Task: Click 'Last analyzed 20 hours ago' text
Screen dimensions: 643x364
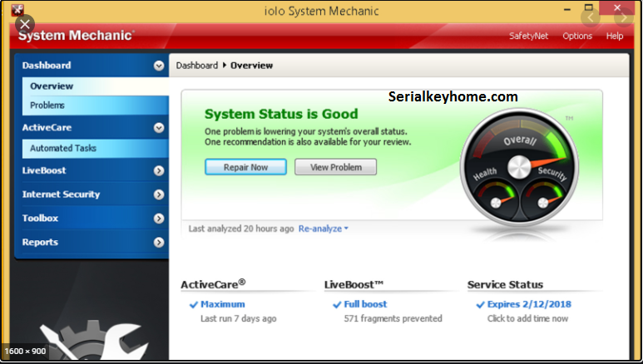Action: (x=241, y=229)
